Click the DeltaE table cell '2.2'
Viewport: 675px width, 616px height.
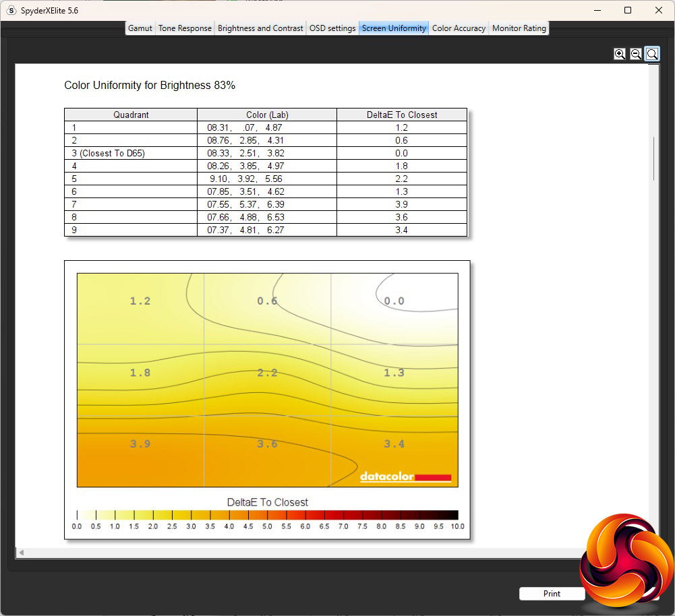click(402, 179)
